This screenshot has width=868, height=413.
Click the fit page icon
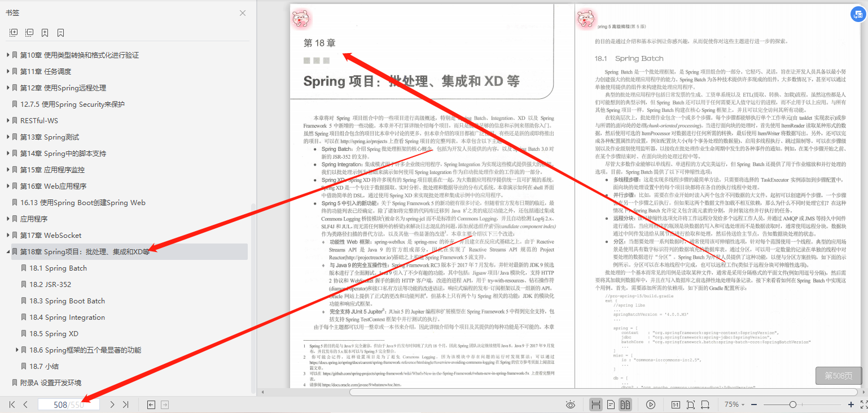point(691,405)
